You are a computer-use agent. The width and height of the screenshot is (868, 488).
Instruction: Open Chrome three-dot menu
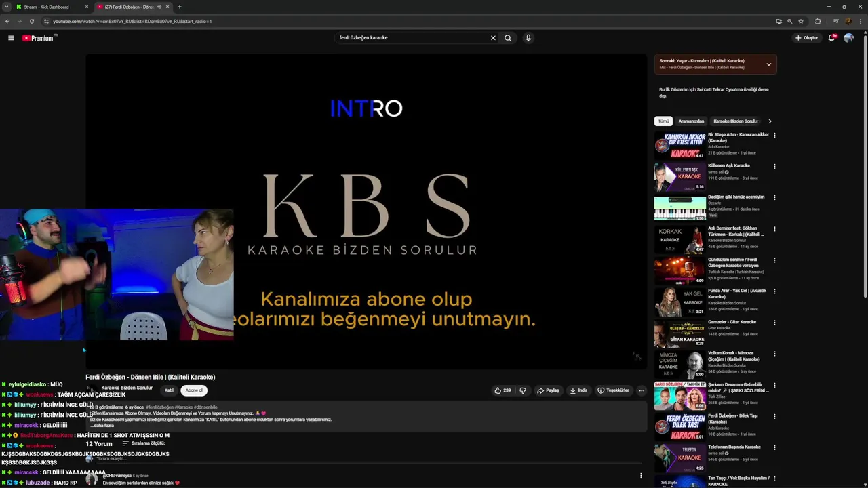[x=861, y=21]
